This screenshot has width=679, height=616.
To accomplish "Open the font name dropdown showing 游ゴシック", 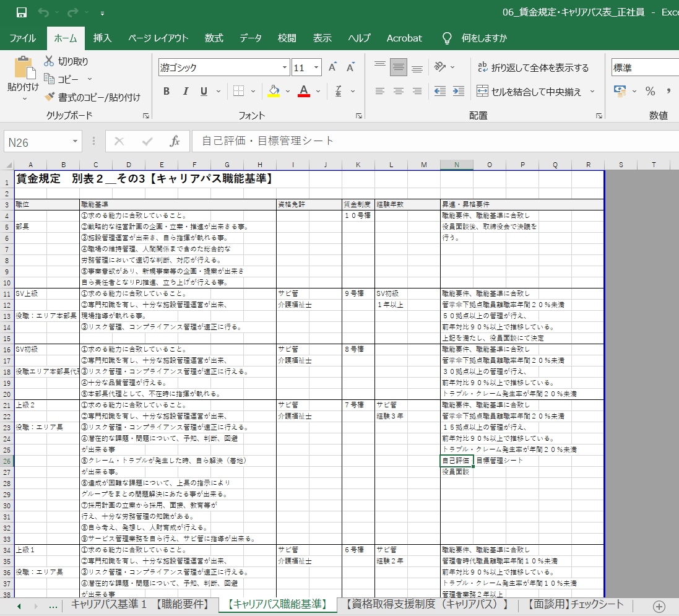I will [285, 67].
